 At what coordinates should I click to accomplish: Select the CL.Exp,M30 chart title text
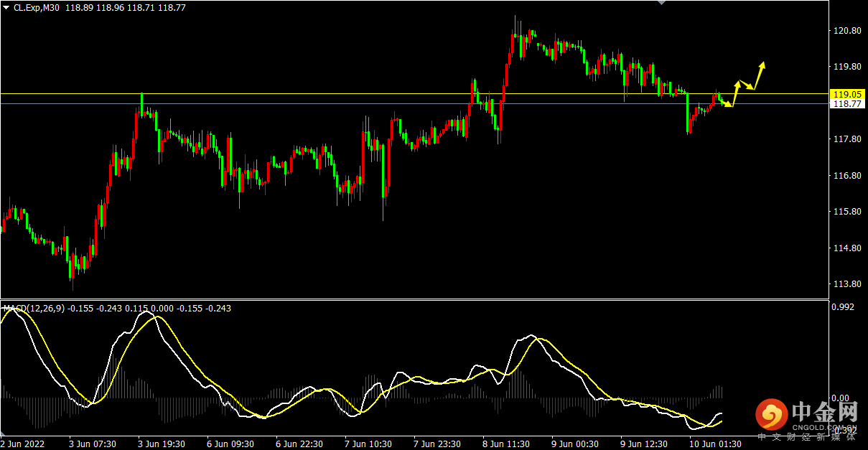pos(37,7)
